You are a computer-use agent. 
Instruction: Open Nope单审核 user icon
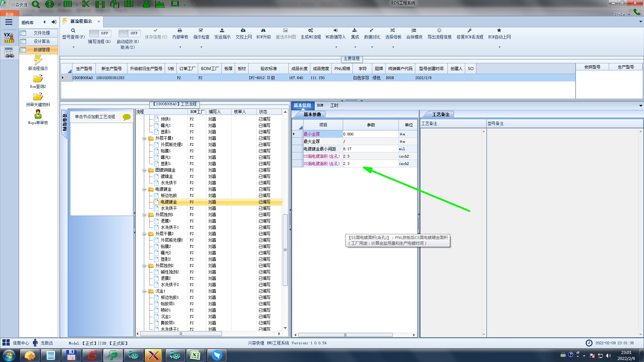38,115
